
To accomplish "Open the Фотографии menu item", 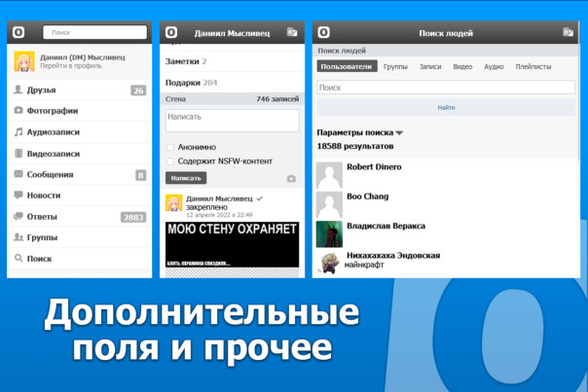I will point(80,111).
